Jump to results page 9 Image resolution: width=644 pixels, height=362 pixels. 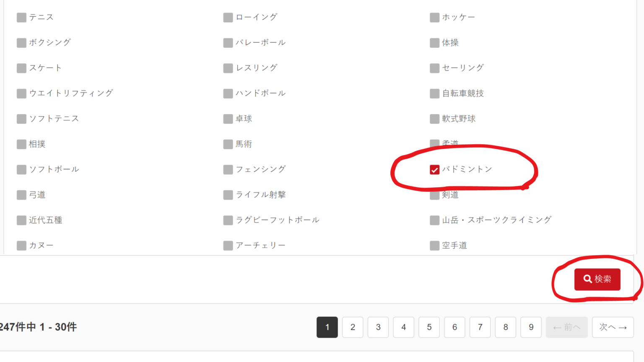coord(531,327)
